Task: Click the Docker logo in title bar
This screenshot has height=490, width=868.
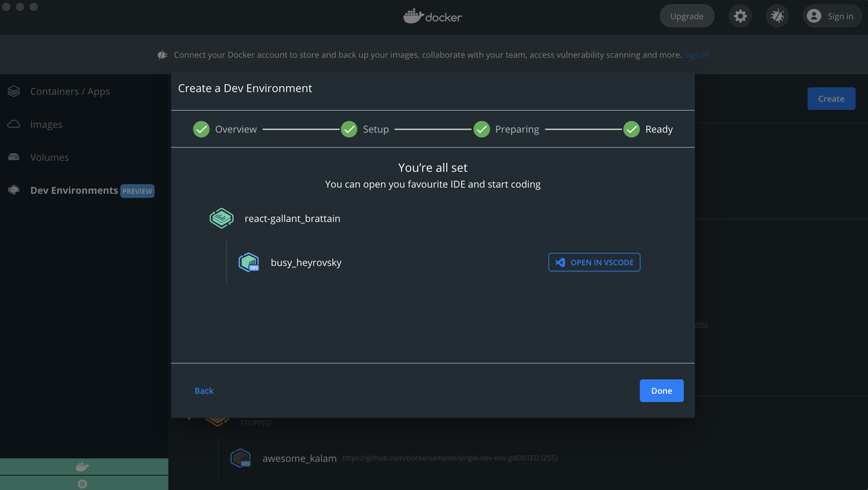Action: pyautogui.click(x=433, y=16)
